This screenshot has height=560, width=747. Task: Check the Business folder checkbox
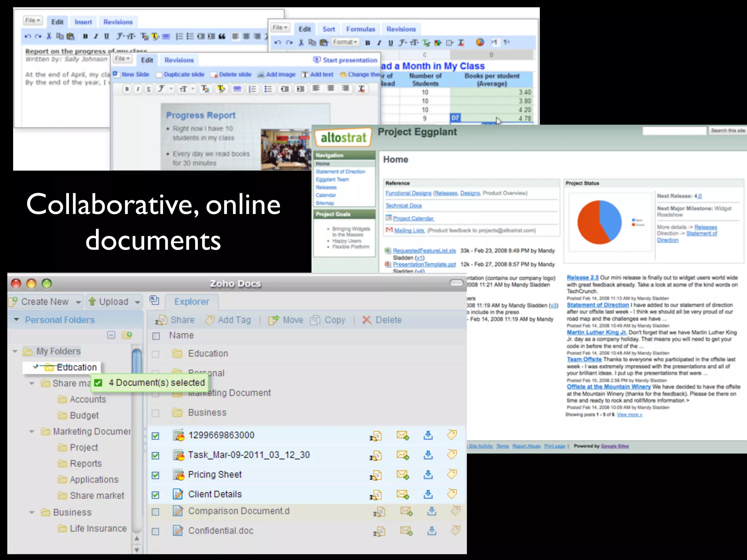pos(155,413)
